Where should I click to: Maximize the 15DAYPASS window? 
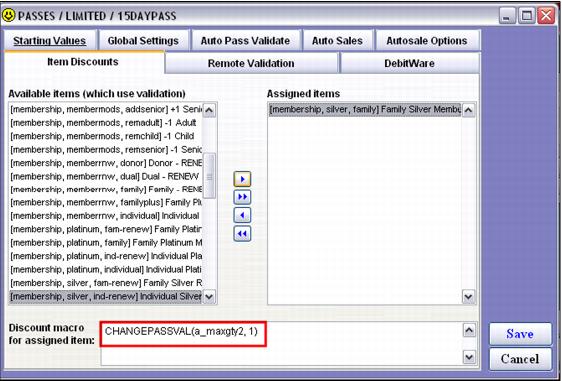click(527, 16)
